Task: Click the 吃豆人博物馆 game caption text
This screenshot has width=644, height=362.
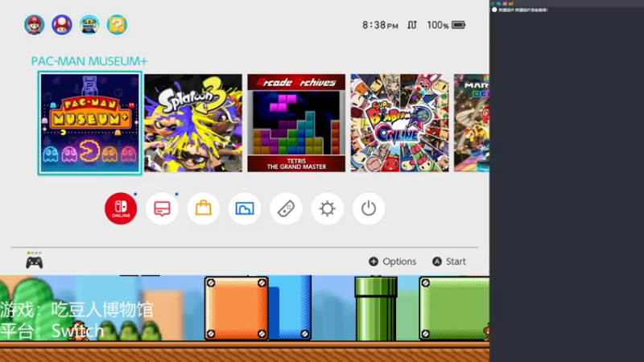Action: tap(102, 310)
